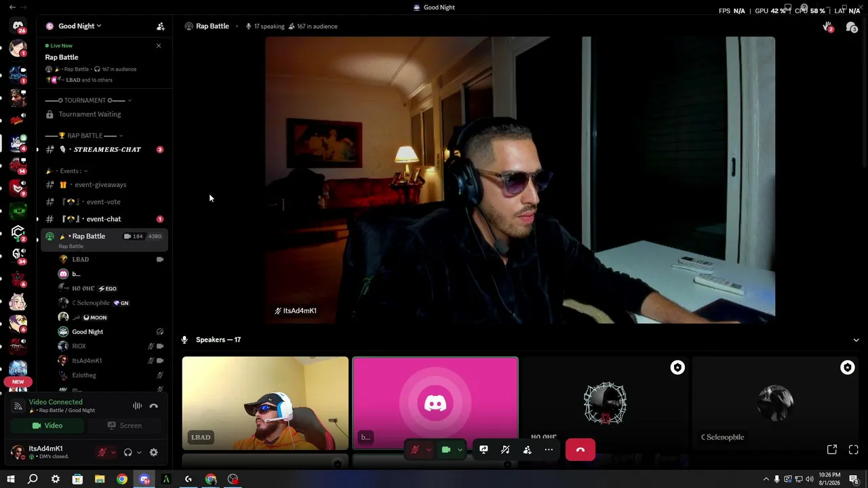Select the Rap Battle stage channel

(103, 239)
